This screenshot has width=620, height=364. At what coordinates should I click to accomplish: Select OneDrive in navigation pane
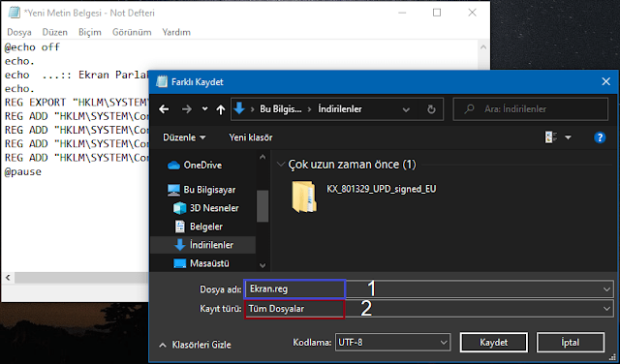tap(202, 166)
